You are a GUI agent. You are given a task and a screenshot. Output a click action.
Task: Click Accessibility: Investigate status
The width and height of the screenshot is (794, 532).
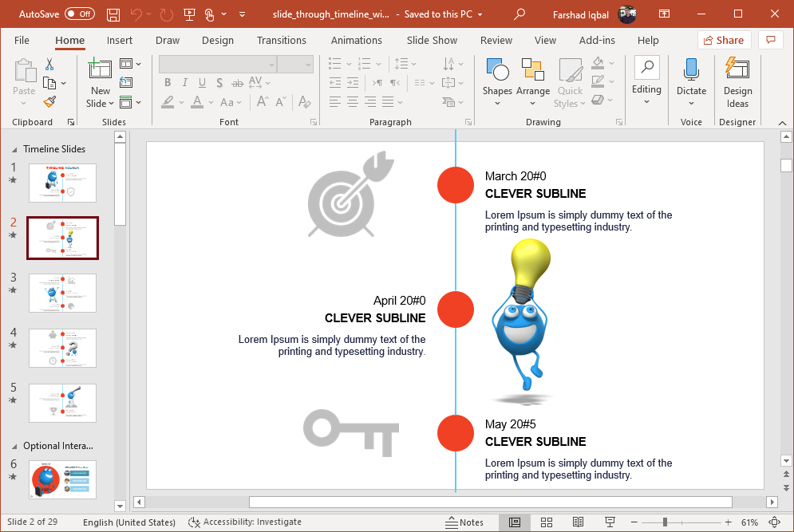(x=244, y=522)
